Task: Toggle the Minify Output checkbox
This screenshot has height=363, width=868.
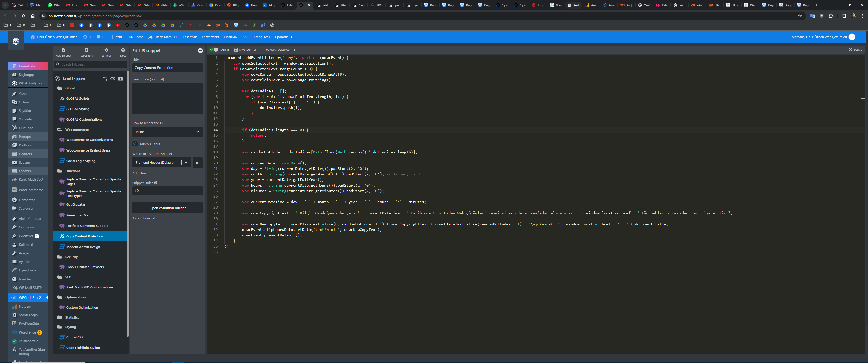Action: coord(135,144)
